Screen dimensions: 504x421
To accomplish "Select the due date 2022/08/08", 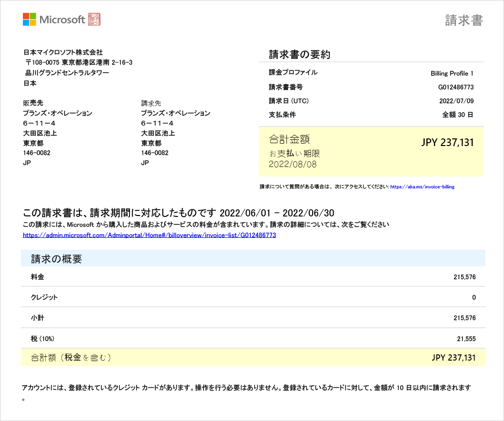I will [x=293, y=164].
